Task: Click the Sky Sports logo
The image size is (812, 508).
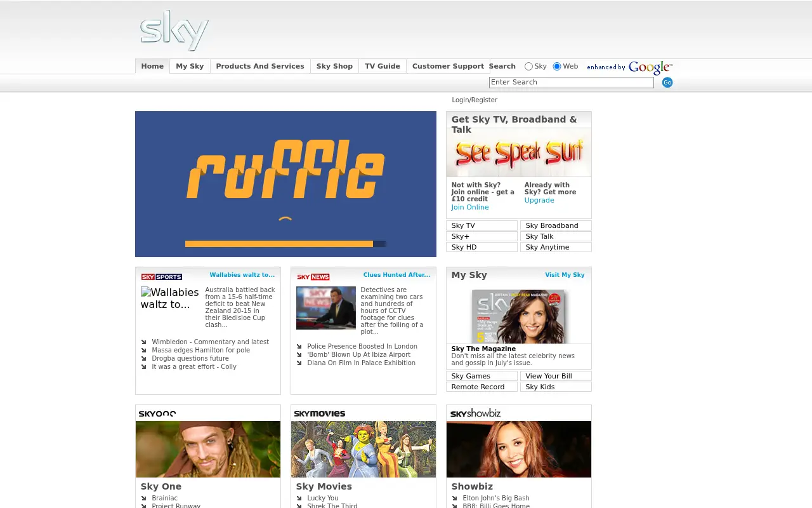Action: tap(162, 277)
